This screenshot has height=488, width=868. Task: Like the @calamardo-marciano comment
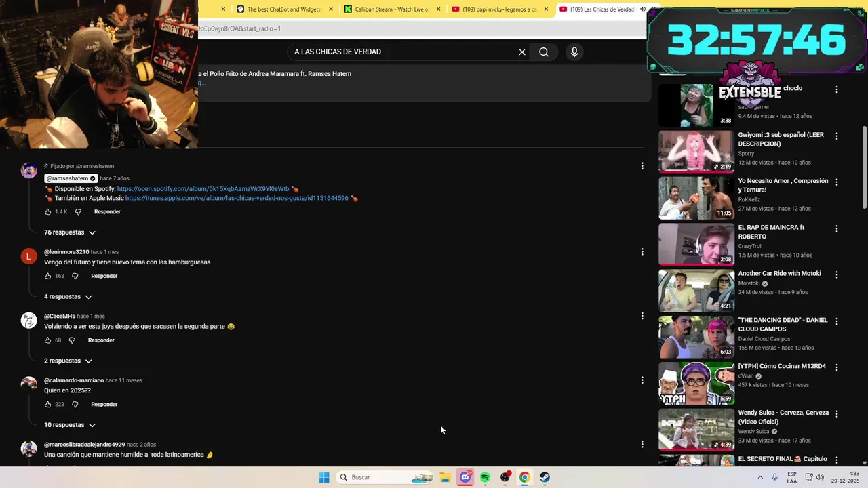pos(47,405)
